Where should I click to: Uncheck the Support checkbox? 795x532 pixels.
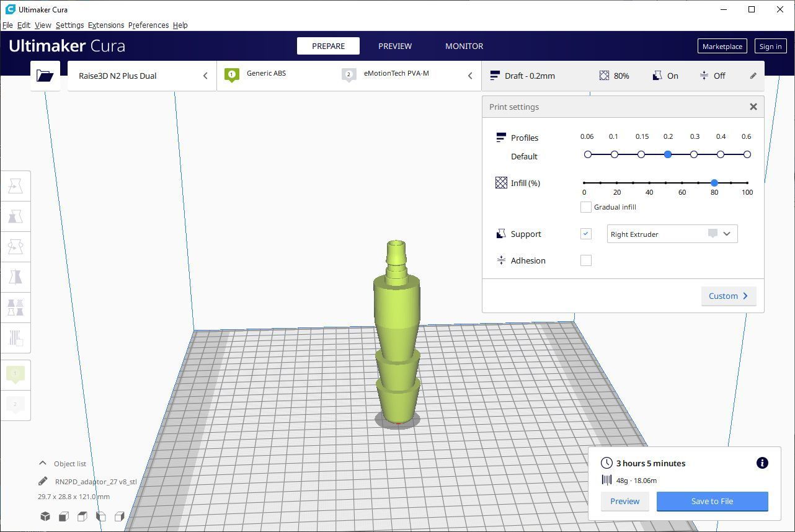pyautogui.click(x=585, y=234)
